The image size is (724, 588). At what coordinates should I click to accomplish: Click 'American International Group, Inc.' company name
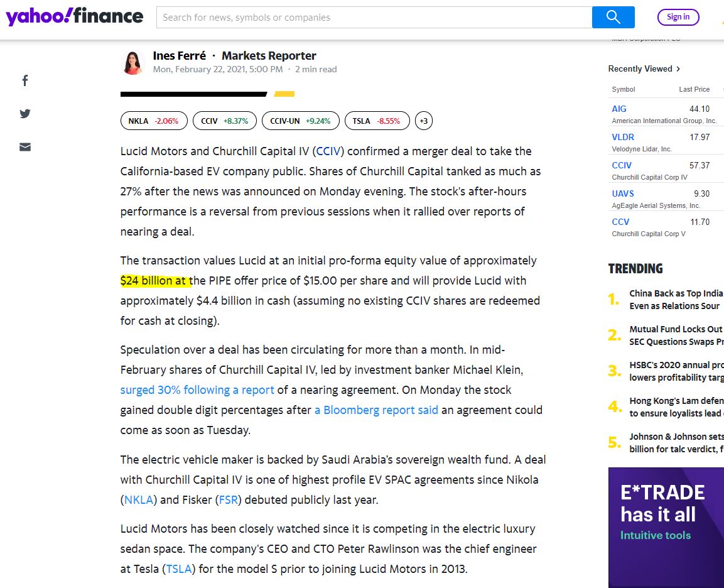pos(664,121)
